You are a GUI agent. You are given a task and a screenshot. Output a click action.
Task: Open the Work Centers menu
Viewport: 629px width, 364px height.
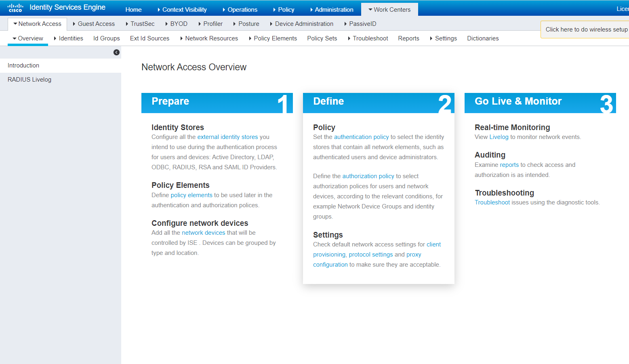[392, 9]
